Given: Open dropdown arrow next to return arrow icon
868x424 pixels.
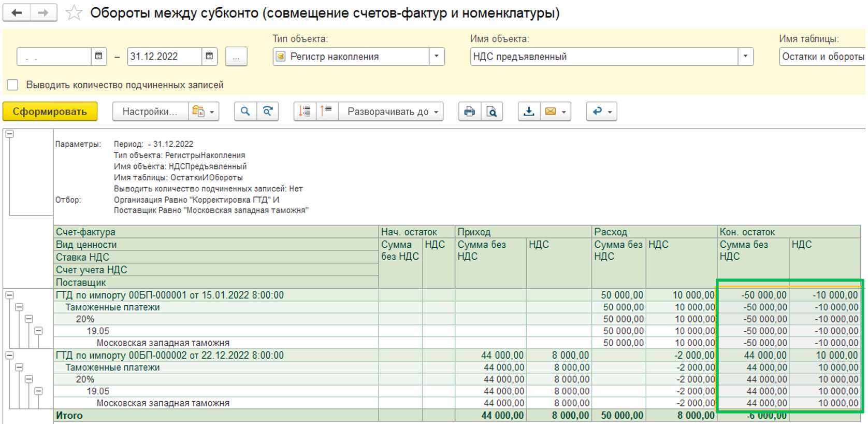Looking at the screenshot, I should [x=610, y=112].
